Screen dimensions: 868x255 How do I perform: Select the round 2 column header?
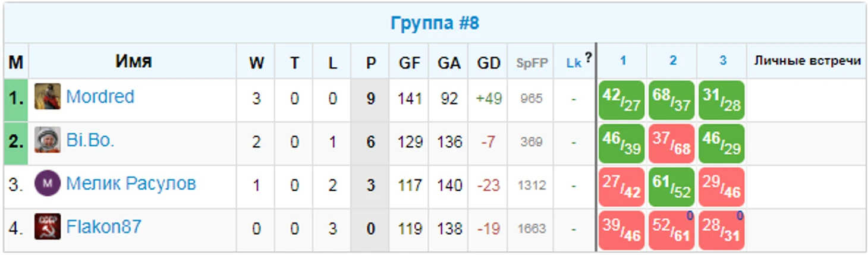(672, 61)
